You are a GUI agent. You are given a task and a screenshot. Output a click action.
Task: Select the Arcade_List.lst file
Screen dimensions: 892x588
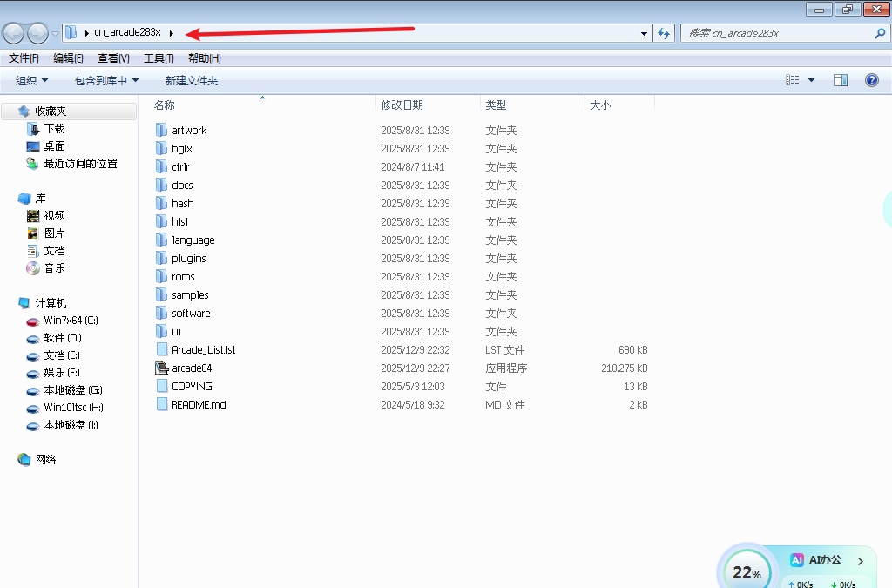point(203,349)
